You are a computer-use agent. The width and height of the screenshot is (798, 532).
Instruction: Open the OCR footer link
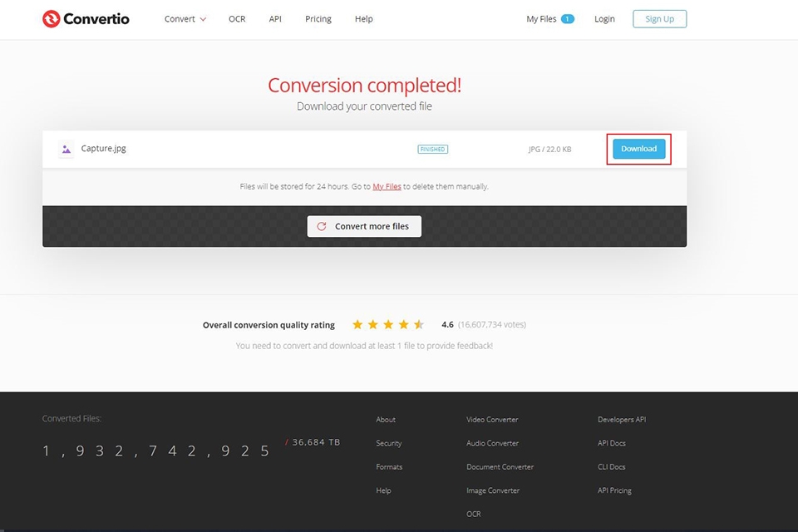pos(473,514)
